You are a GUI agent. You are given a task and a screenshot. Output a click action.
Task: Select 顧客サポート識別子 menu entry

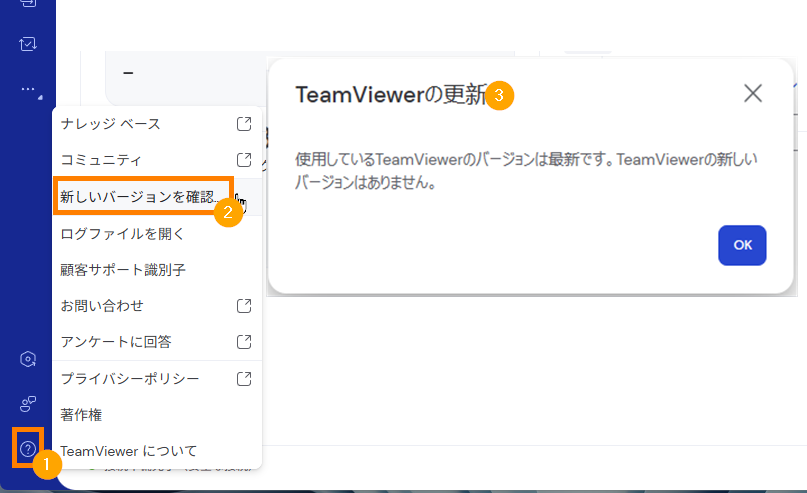157,270
